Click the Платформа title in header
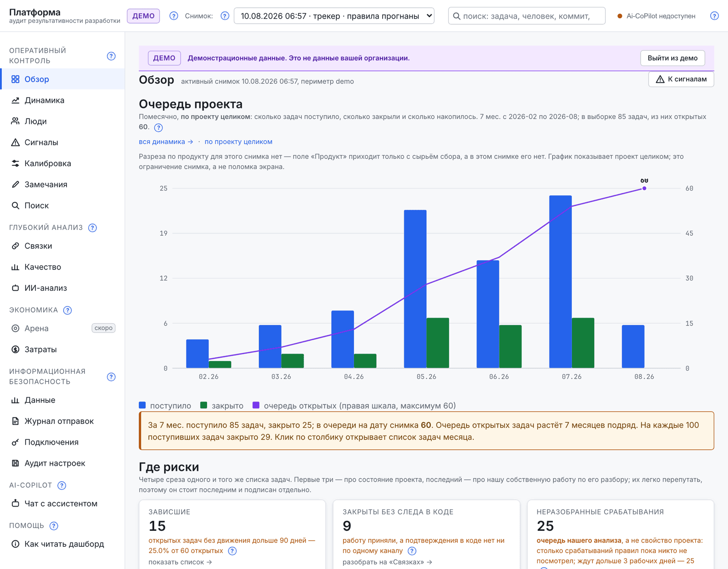The width and height of the screenshot is (728, 569). 35,12
